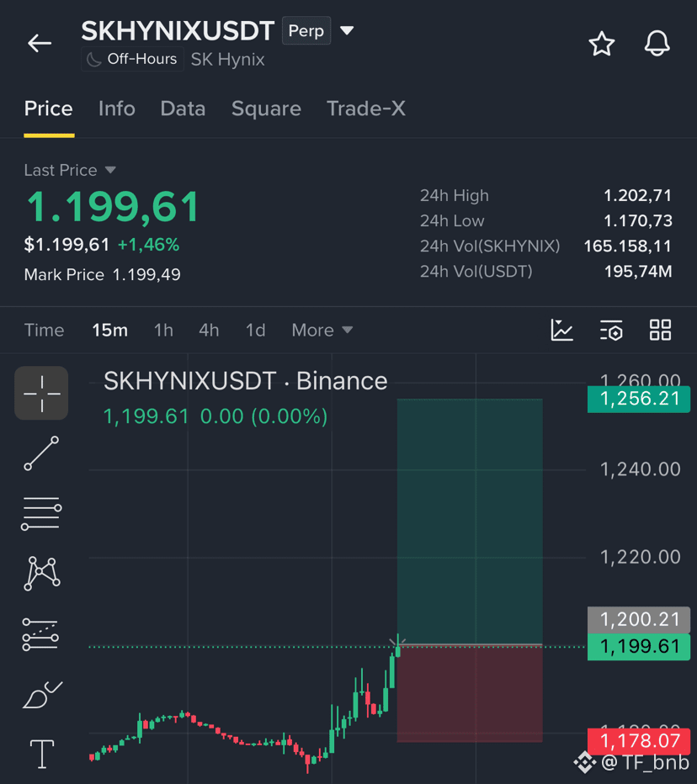Click the 1,220.00 price axis label

[640, 557]
